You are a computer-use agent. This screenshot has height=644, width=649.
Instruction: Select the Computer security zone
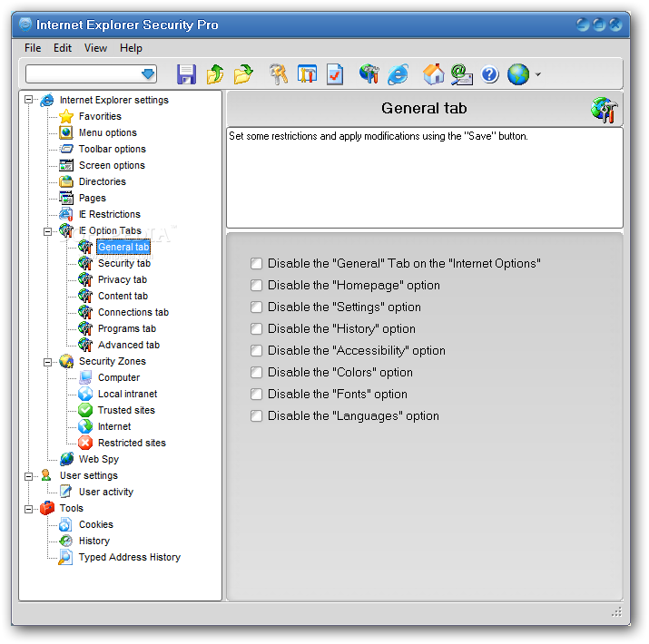(x=119, y=377)
